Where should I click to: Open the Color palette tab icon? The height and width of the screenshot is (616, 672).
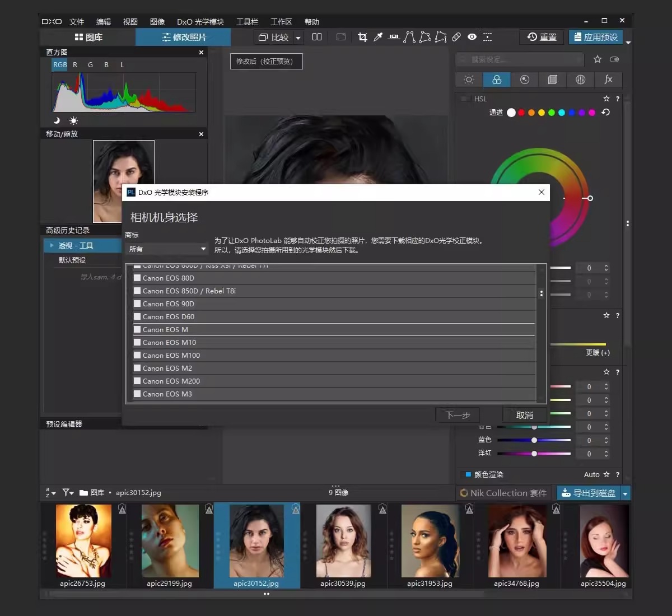pos(497,80)
